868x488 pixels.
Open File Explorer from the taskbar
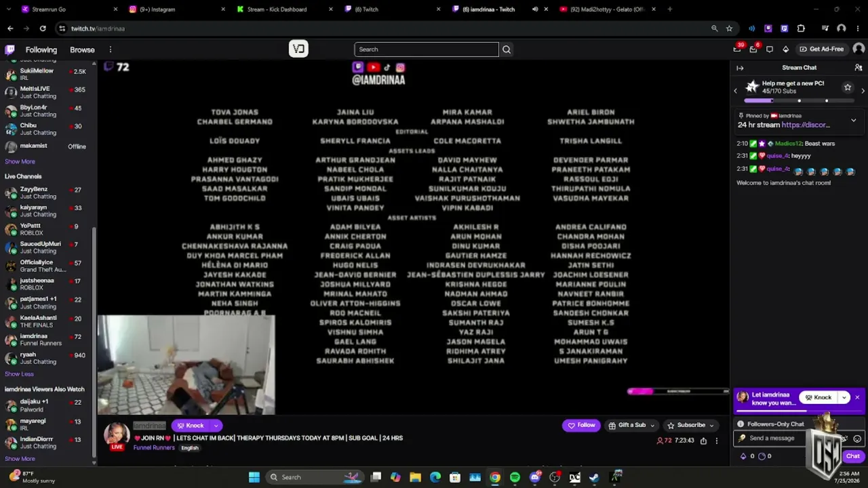click(x=415, y=477)
